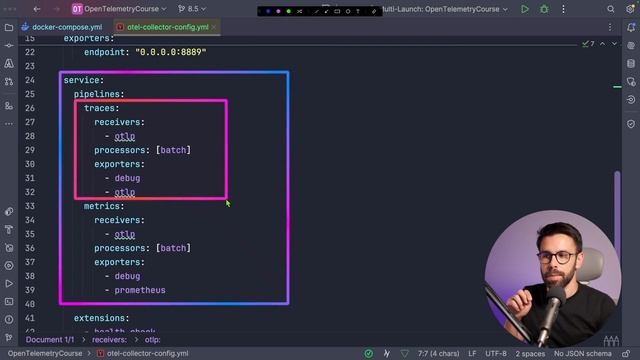
Task: Select otel-collector-config.yml tab
Action: (x=168, y=27)
